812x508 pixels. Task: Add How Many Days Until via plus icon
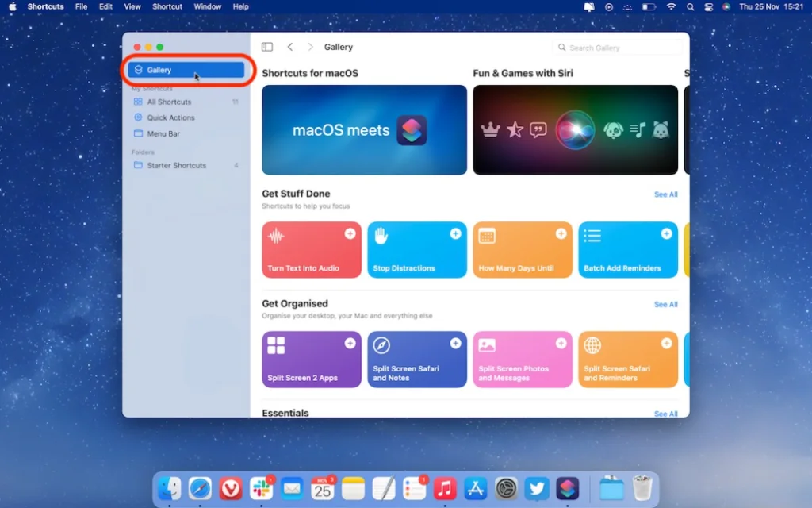561,234
